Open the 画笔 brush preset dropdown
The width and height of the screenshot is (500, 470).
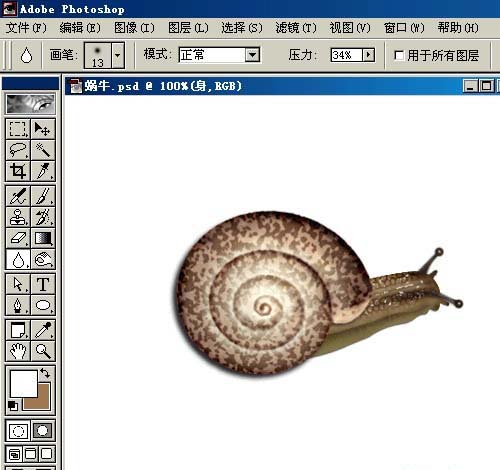click(118, 55)
